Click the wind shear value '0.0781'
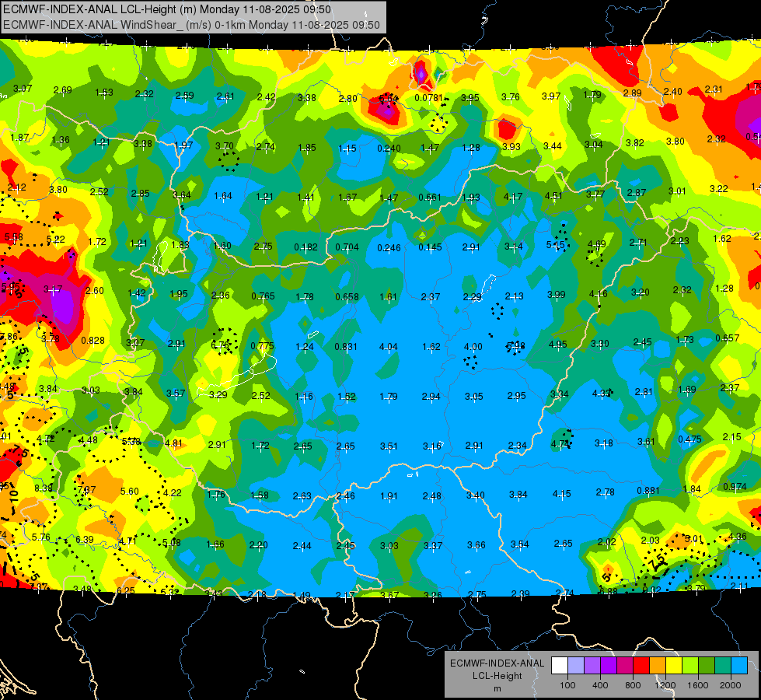 click(x=428, y=98)
